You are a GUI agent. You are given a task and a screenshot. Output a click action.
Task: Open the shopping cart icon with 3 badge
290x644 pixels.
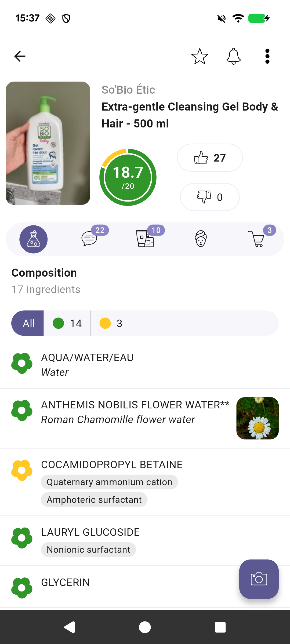[256, 239]
